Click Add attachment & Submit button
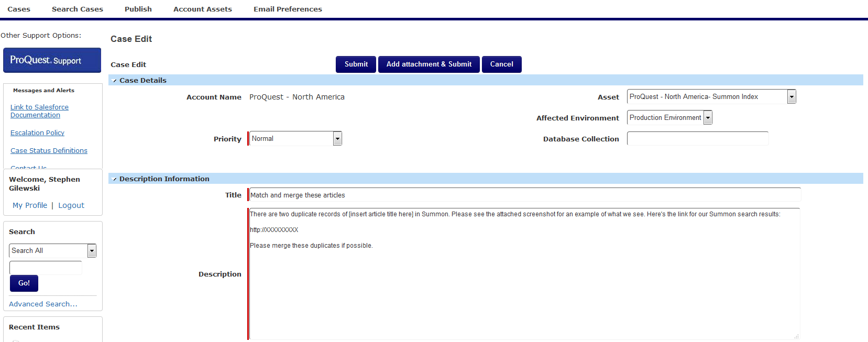Screen dimensions: 868x342 pos(429,64)
